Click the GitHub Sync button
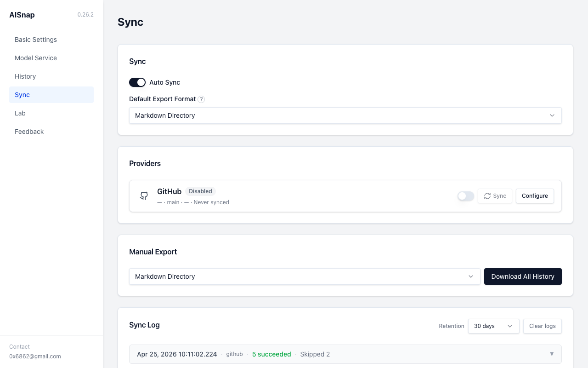Screen dimensions: 588x368 (495, 196)
